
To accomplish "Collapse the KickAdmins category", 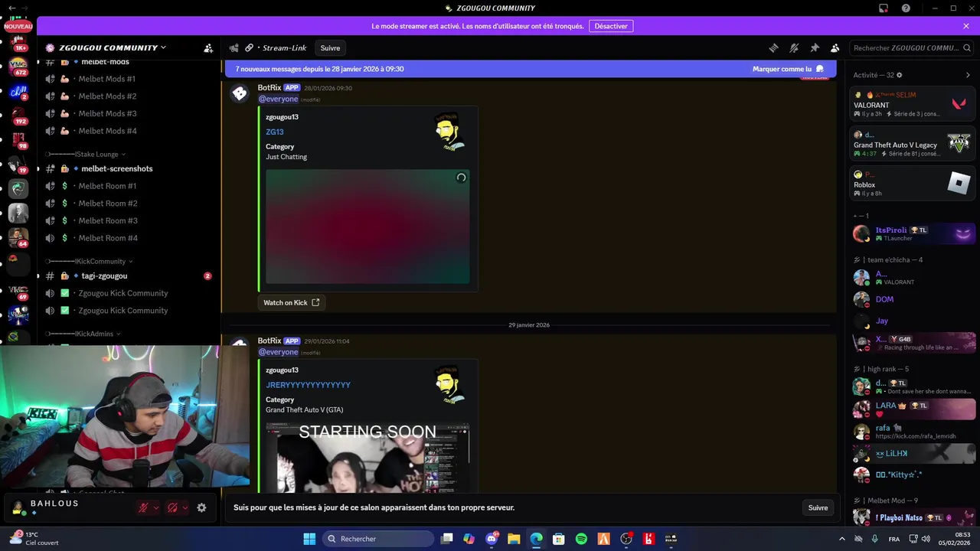I will coord(83,334).
